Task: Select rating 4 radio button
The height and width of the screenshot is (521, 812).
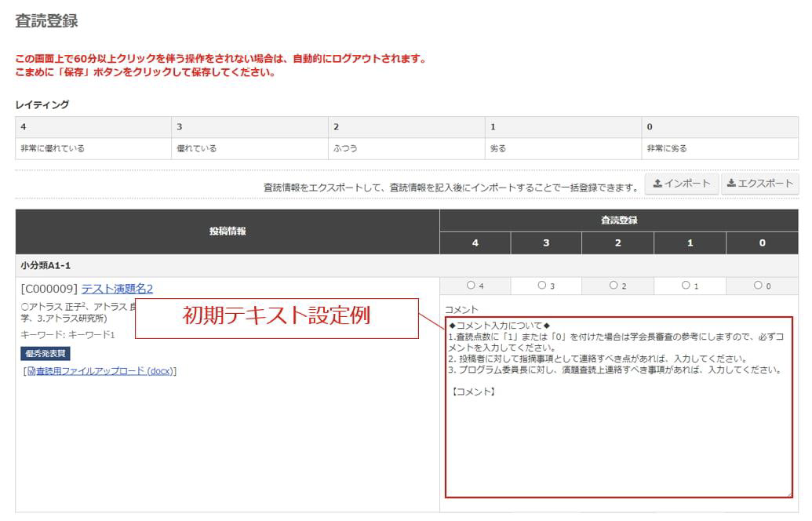Action: 471,286
